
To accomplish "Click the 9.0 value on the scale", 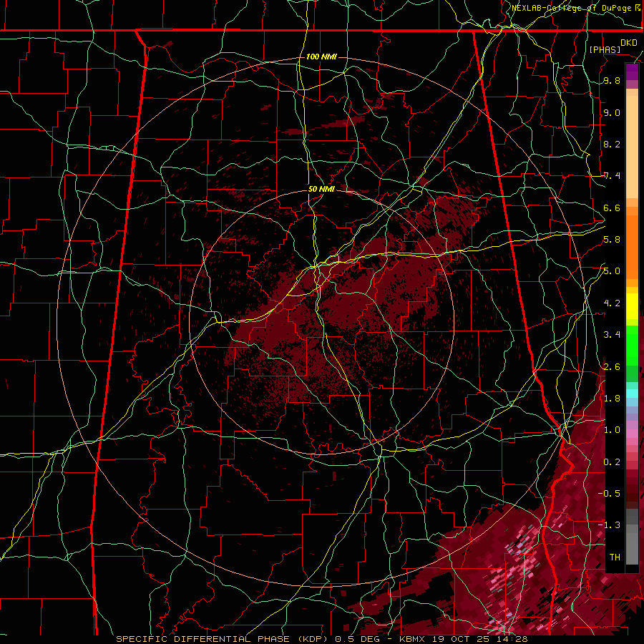I will tap(612, 112).
